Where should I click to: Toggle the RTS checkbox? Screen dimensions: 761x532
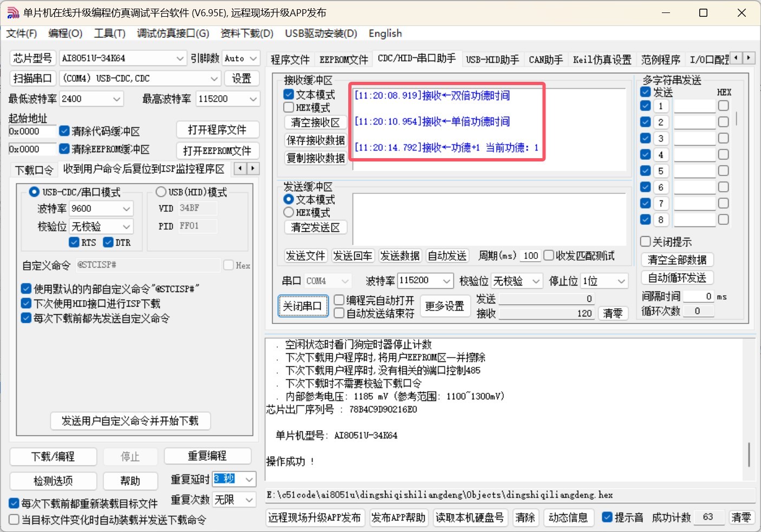[x=74, y=242]
